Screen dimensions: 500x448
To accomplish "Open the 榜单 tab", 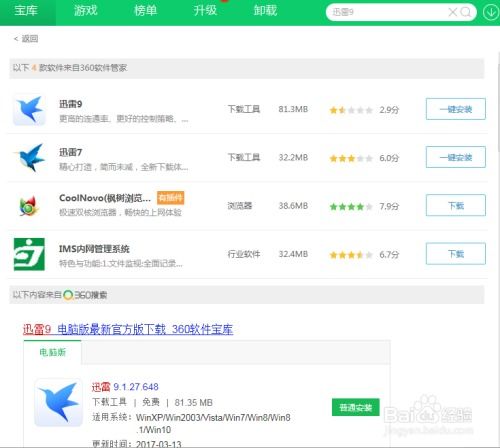I will pos(145,11).
